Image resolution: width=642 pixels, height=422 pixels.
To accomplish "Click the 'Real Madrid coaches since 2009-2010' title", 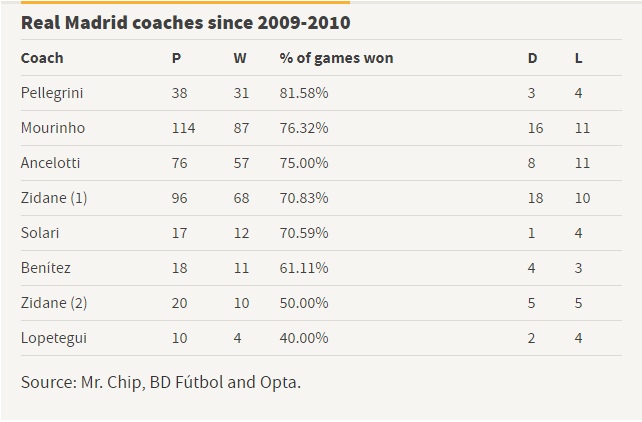I will (186, 22).
